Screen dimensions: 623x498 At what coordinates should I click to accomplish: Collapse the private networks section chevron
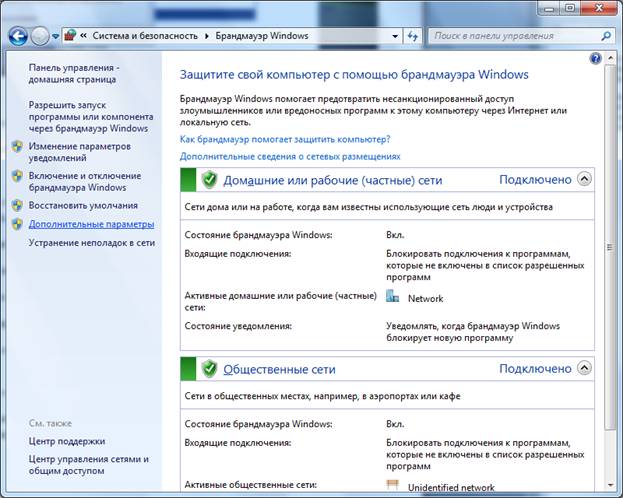click(584, 179)
